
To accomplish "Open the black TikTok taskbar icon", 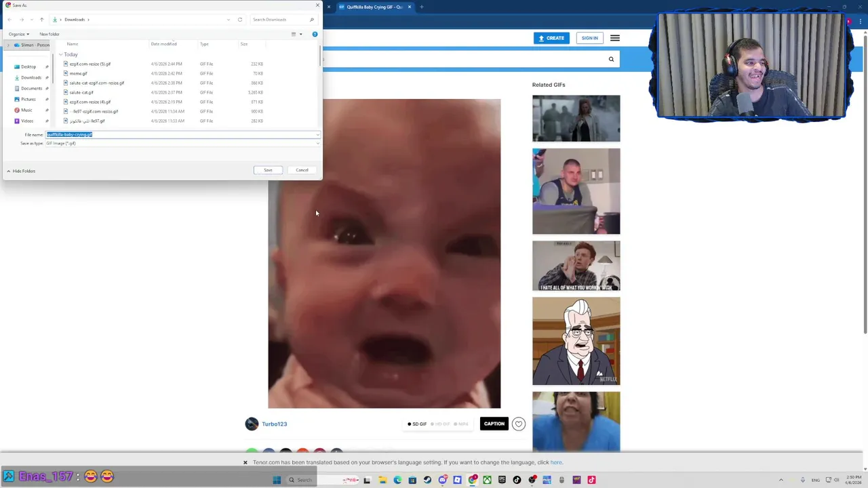I will (x=517, y=480).
